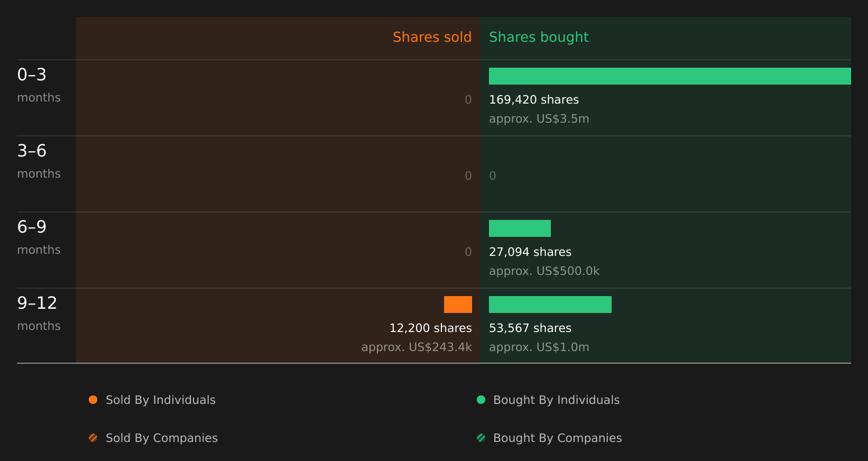
Task: Click the green 9–12 months bought bar
Action: click(550, 305)
